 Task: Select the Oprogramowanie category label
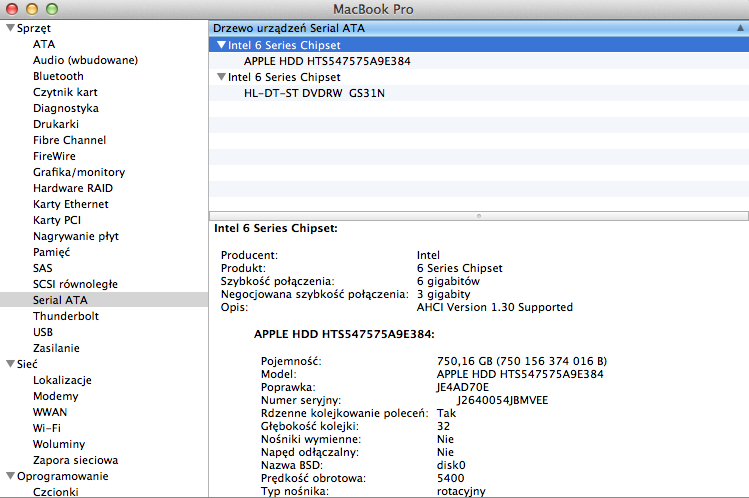pyautogui.click(x=63, y=477)
